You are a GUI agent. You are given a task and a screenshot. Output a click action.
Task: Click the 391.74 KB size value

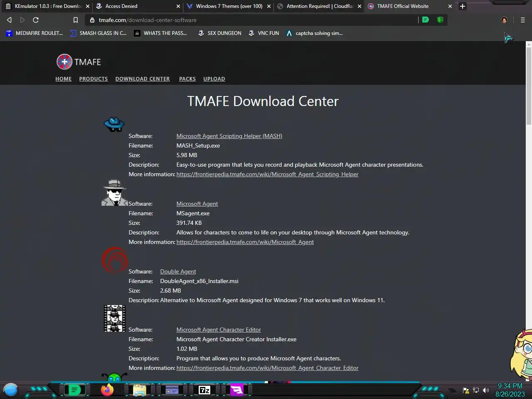coord(189,223)
